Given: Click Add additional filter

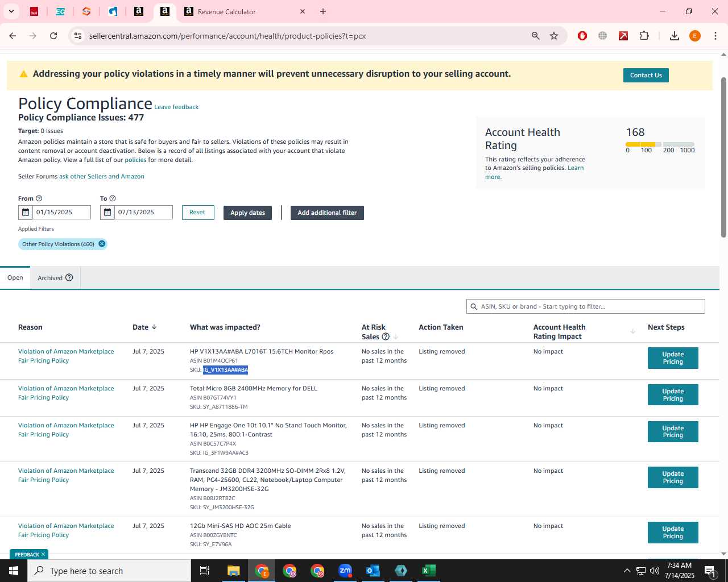Looking at the screenshot, I should click(x=327, y=213).
